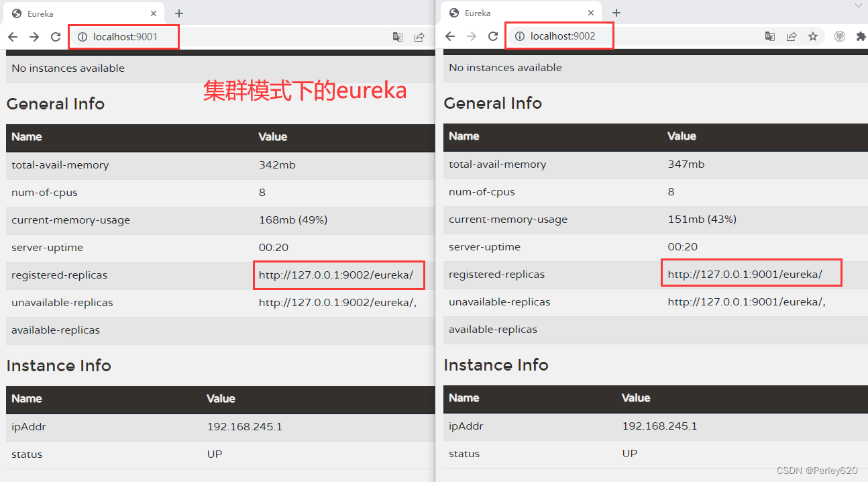The image size is (868, 482).
Task: Click registered-replicas URL 127.0.0.1:9001/eureka/
Action: pyautogui.click(x=745, y=275)
